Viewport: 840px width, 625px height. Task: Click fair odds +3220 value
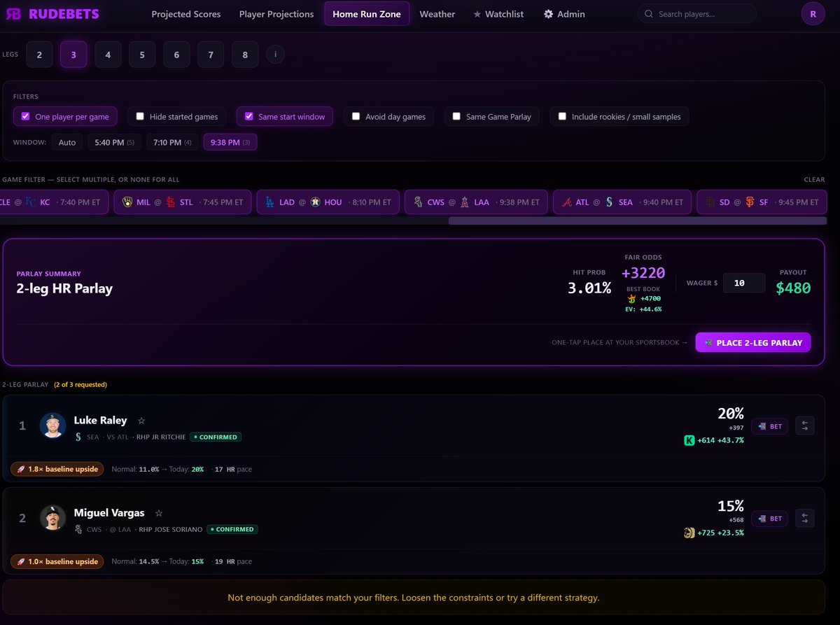[x=643, y=273]
